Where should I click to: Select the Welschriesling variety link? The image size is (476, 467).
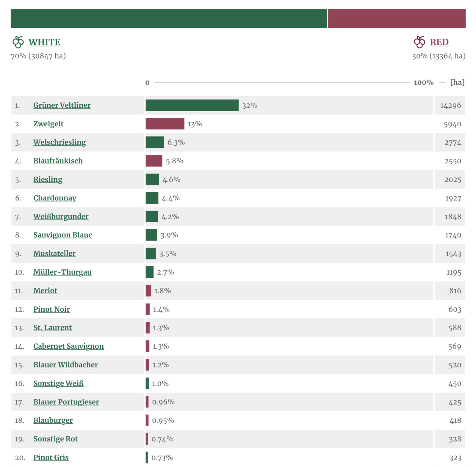59,142
